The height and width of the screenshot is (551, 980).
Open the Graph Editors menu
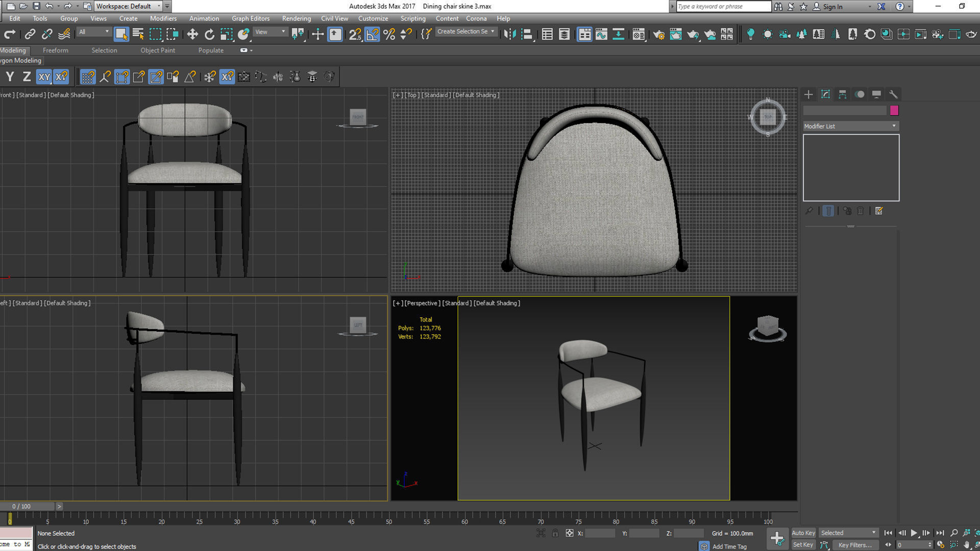click(251, 18)
